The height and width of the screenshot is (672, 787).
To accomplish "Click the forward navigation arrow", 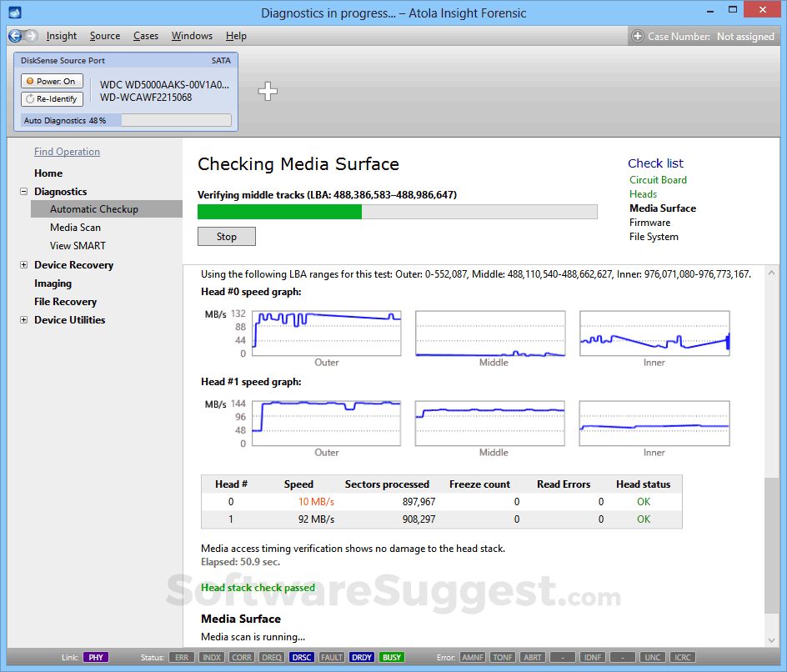I will (x=31, y=36).
